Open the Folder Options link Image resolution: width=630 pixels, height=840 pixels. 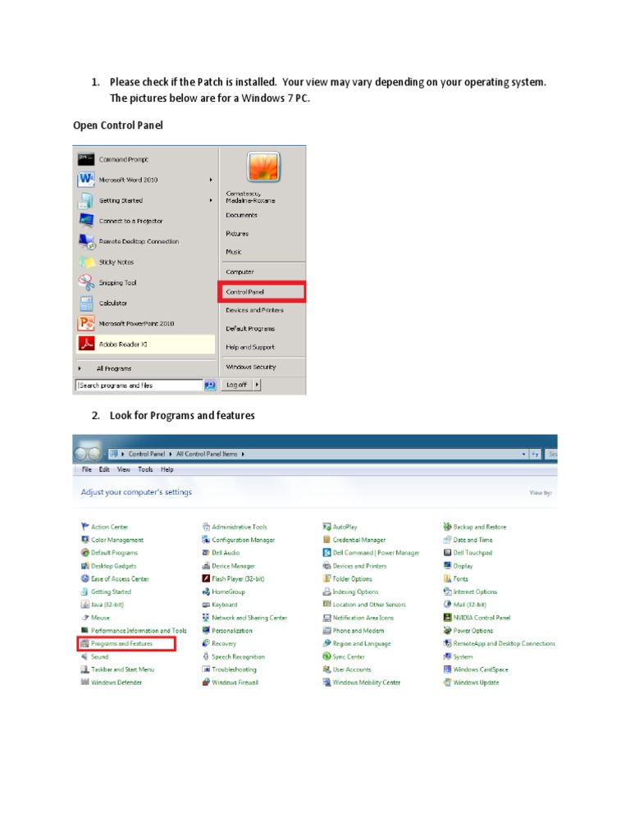(353, 578)
